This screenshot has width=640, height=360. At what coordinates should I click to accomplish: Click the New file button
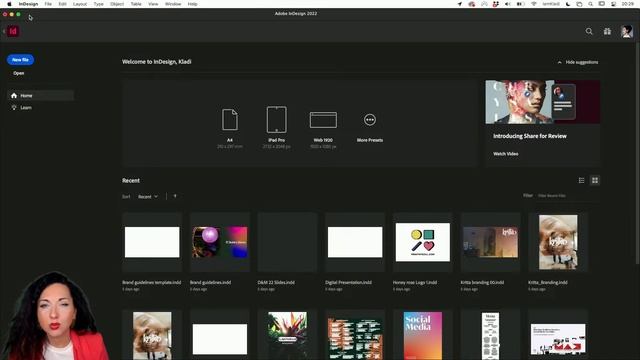tap(20, 60)
